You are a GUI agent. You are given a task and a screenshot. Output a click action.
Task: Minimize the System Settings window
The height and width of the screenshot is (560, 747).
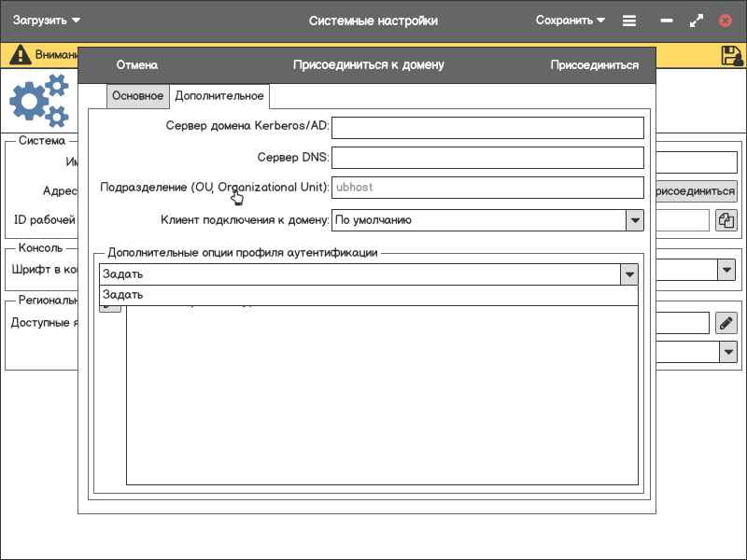coord(667,21)
